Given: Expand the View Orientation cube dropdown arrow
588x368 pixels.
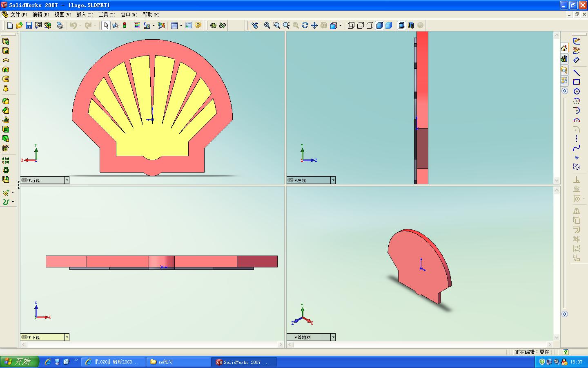Looking at the screenshot, I should tap(341, 25).
